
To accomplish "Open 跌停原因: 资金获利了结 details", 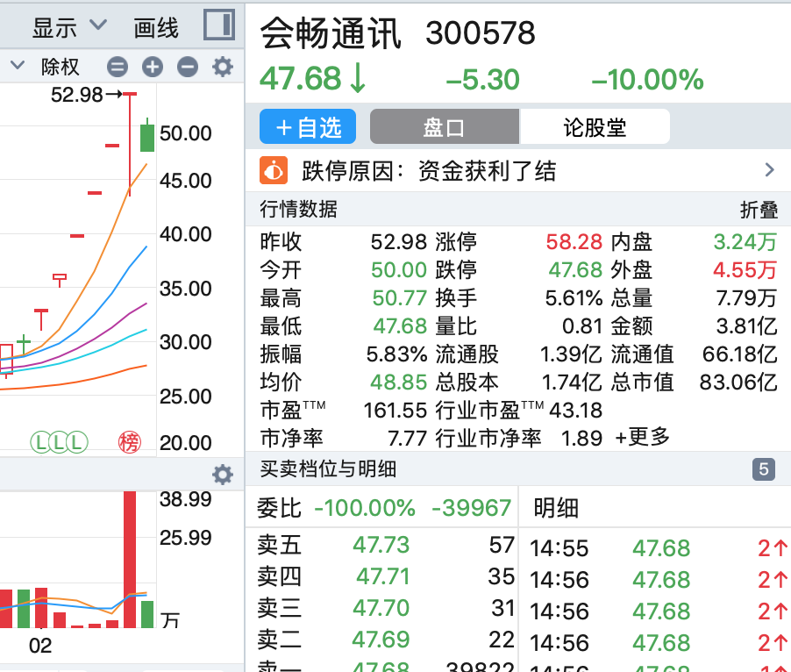I will click(429, 170).
